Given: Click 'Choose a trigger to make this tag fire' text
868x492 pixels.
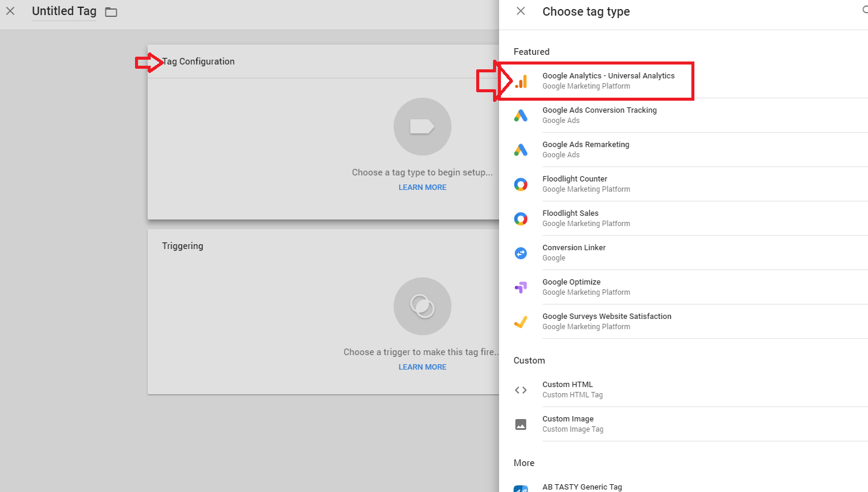Looking at the screenshot, I should (421, 352).
